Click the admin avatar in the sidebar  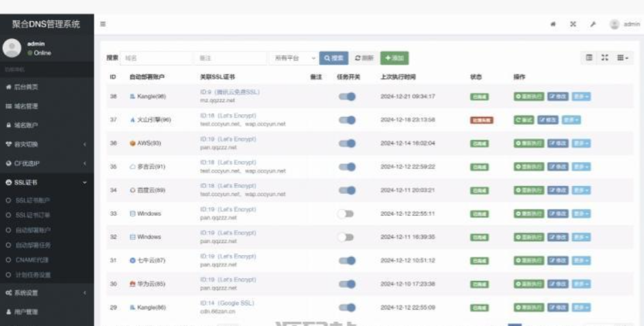(x=12, y=48)
